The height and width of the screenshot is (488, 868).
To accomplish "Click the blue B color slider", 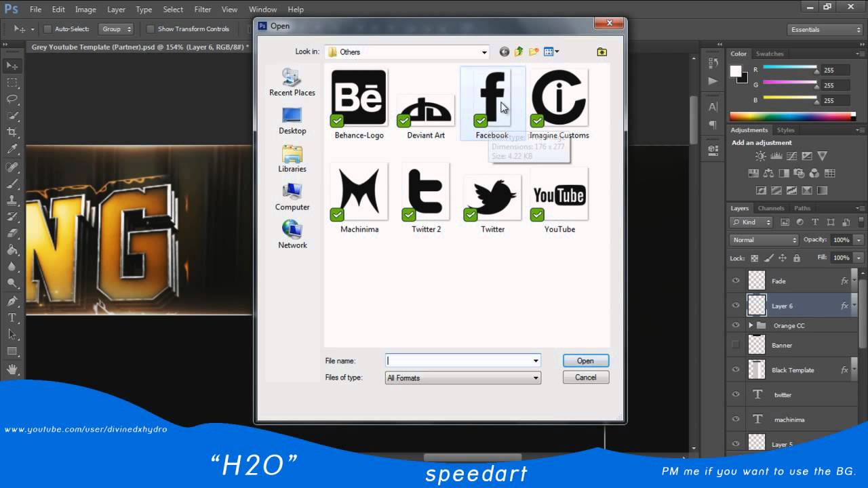I will [x=790, y=99].
